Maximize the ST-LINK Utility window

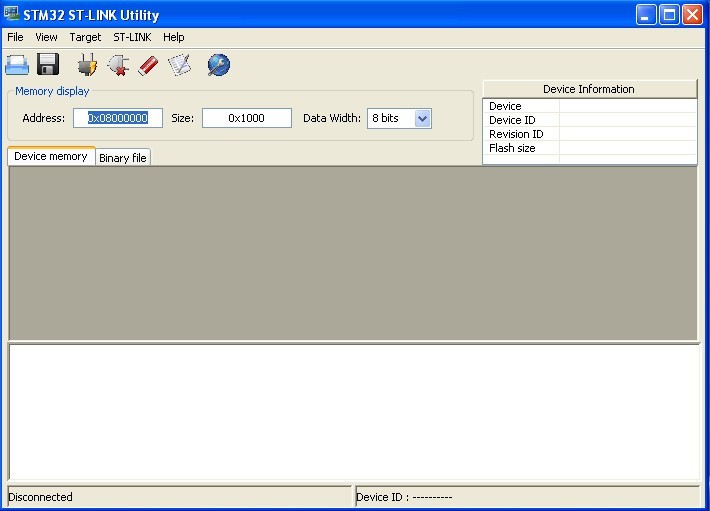(669, 14)
